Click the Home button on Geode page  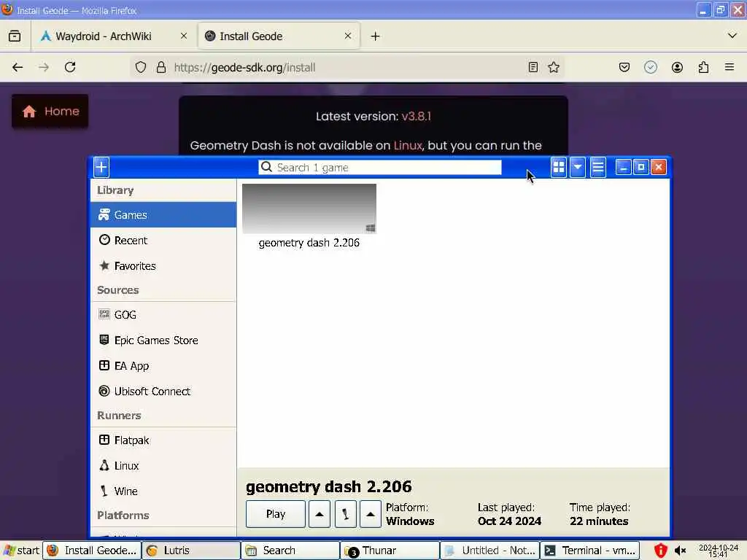[x=50, y=112]
